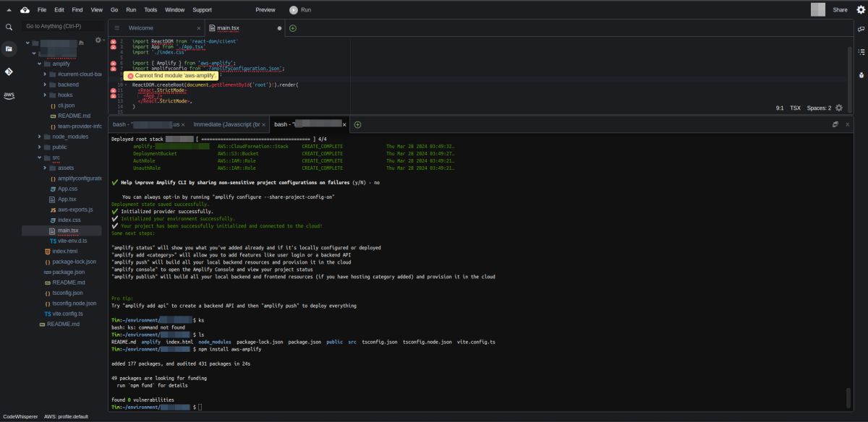The width and height of the screenshot is (868, 422).
Task: Open the Go menu
Action: pyautogui.click(x=114, y=10)
